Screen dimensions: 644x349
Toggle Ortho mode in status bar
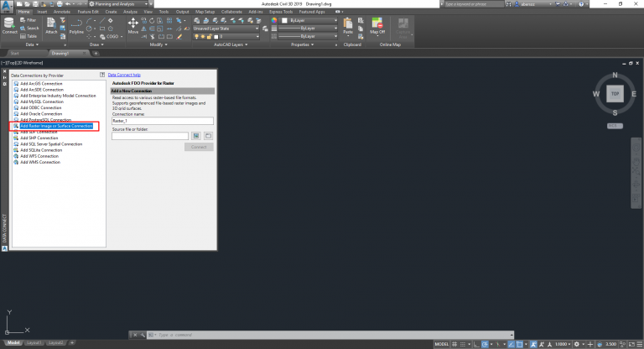pos(476,344)
